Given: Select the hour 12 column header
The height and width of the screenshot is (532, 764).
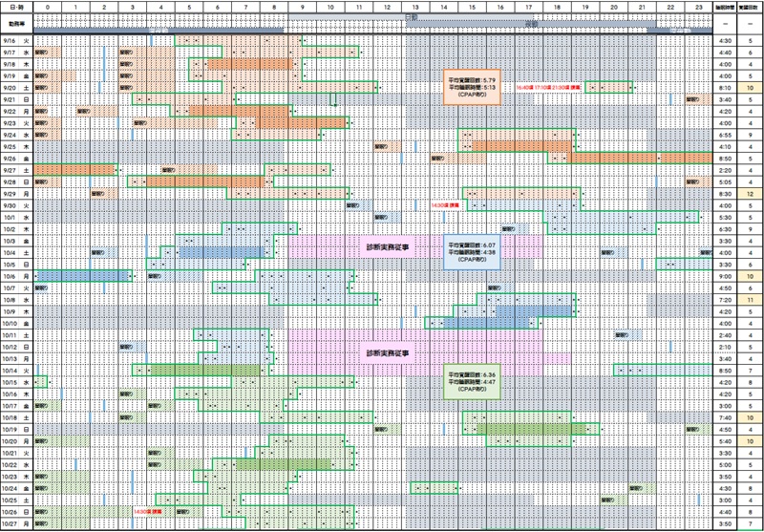Looking at the screenshot, I should tap(385, 7).
